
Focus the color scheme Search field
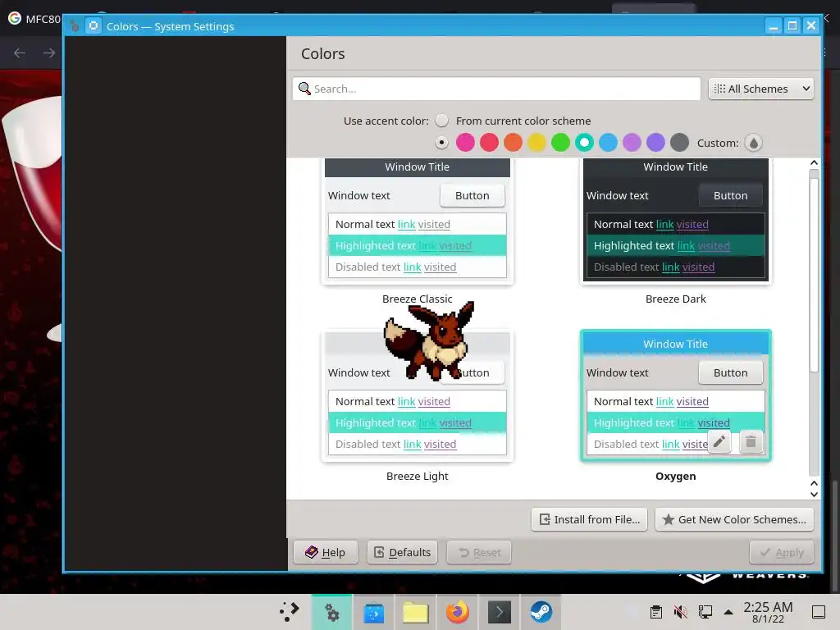point(496,89)
